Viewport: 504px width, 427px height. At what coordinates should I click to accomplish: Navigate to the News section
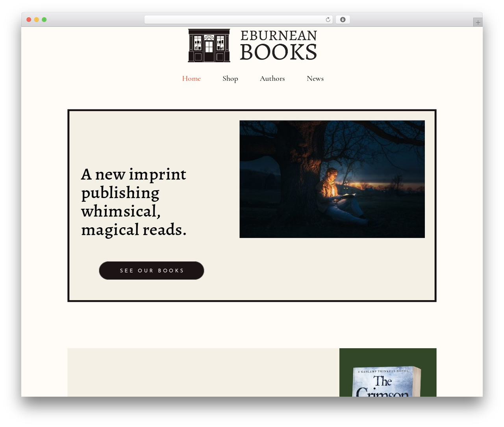(x=315, y=78)
